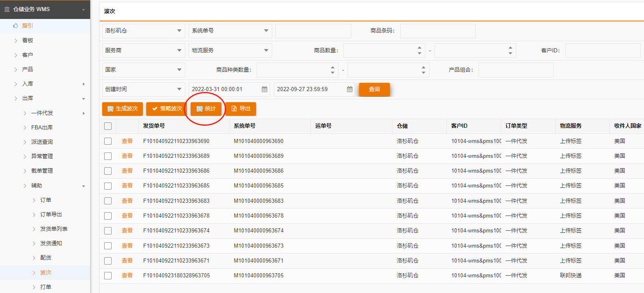Expand the 一件代发 submenu
644x293 pixels.
tap(45, 113)
